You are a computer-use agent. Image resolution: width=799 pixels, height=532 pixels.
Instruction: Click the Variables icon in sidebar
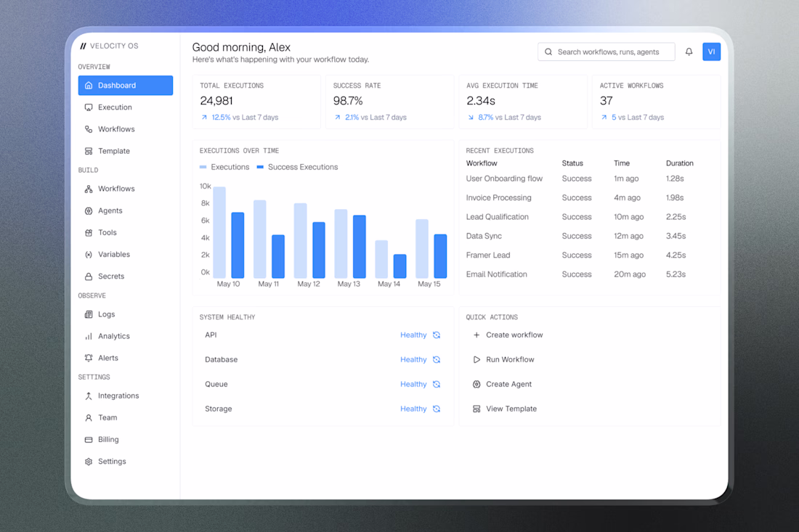point(89,255)
